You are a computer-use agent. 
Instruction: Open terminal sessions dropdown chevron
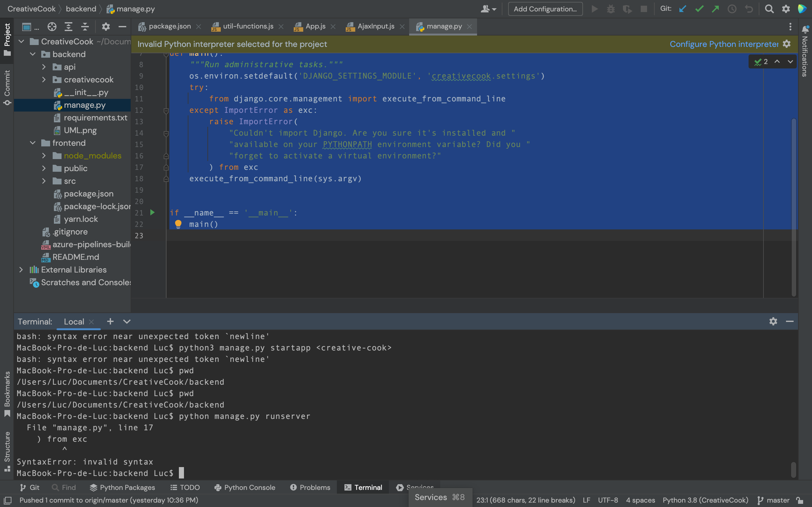(x=127, y=322)
